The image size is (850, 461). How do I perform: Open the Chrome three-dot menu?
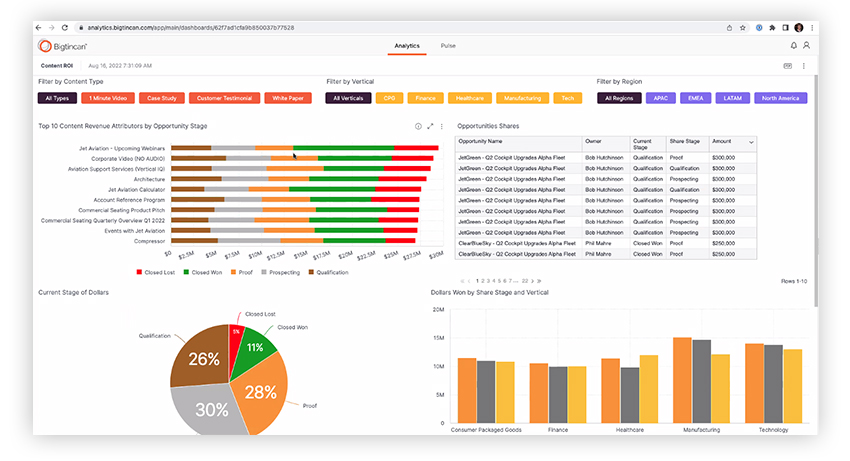point(812,28)
